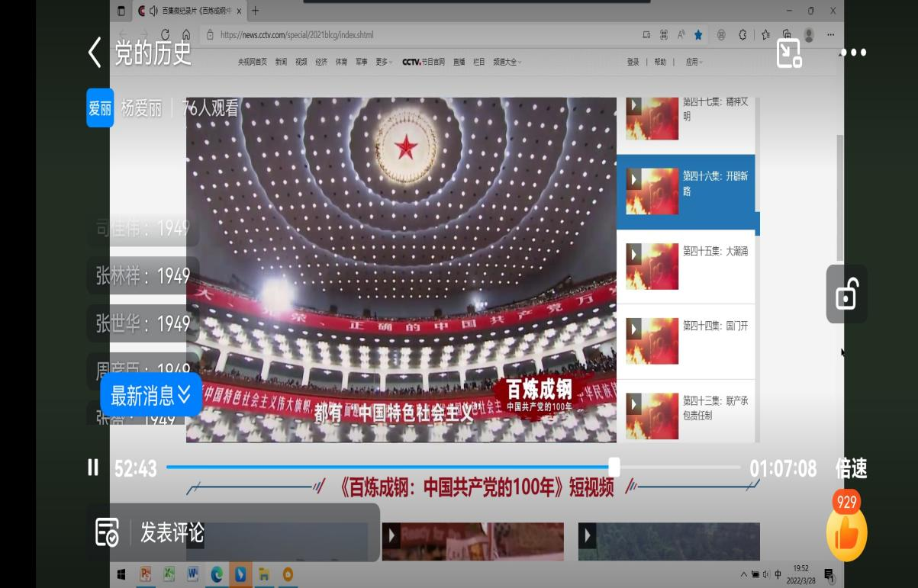Toggle the screen lock icon
Image resolution: width=918 pixels, height=588 pixels.
pos(846,294)
